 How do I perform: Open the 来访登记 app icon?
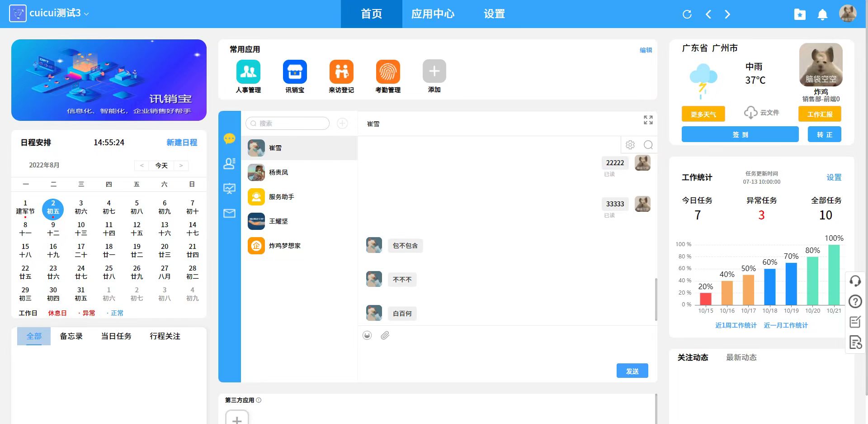[x=341, y=71]
